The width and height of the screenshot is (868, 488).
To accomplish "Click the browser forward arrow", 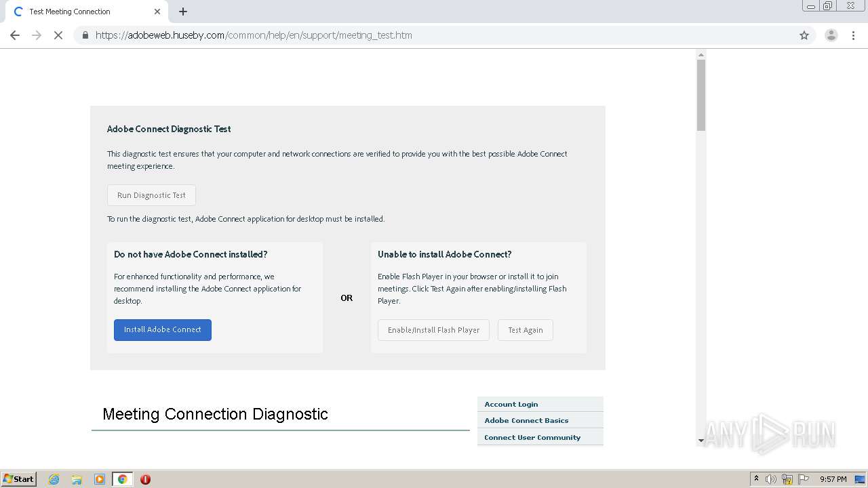I will point(37,35).
